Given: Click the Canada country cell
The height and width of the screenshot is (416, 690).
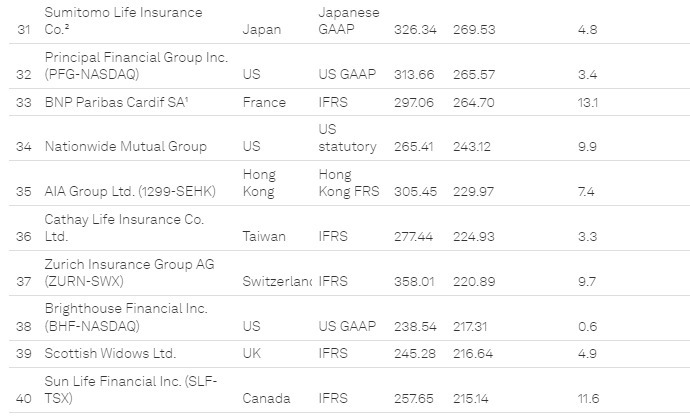Looking at the screenshot, I should (x=266, y=398).
